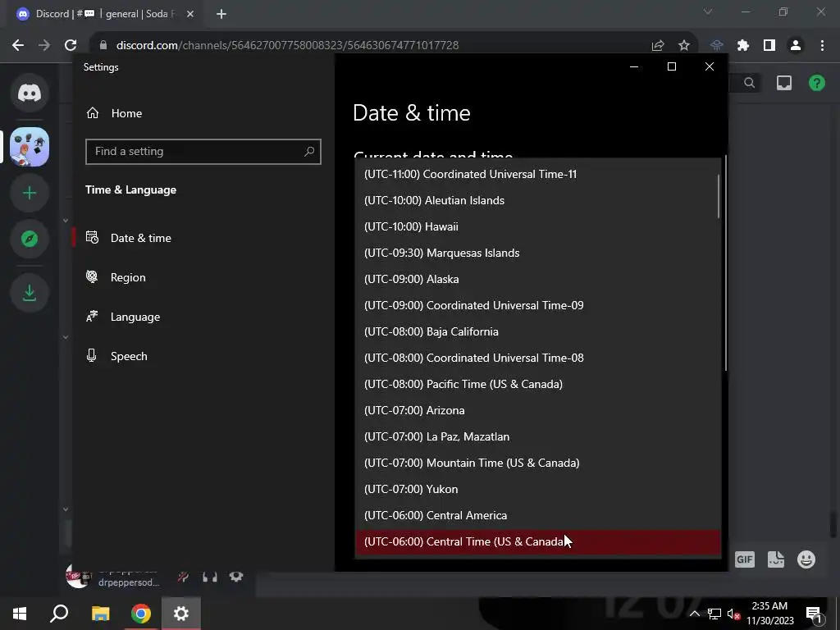Open Region settings page
The image size is (840, 630).
[203, 277]
